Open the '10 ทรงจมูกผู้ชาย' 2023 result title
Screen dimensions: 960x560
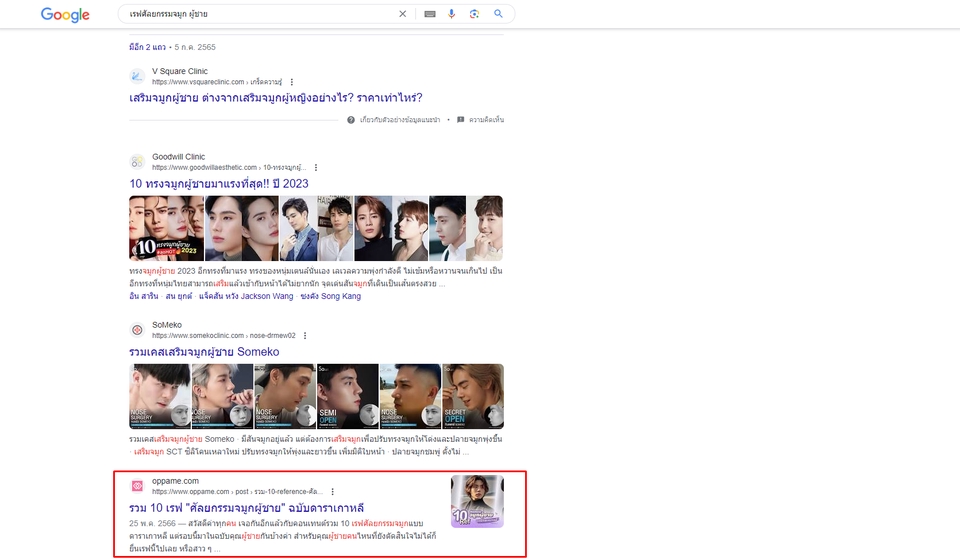(x=219, y=184)
